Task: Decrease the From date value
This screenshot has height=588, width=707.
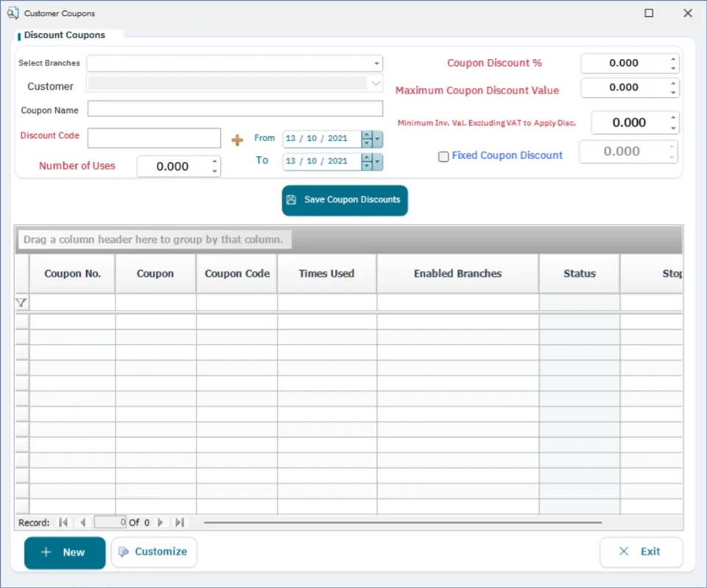Action: coord(367,144)
